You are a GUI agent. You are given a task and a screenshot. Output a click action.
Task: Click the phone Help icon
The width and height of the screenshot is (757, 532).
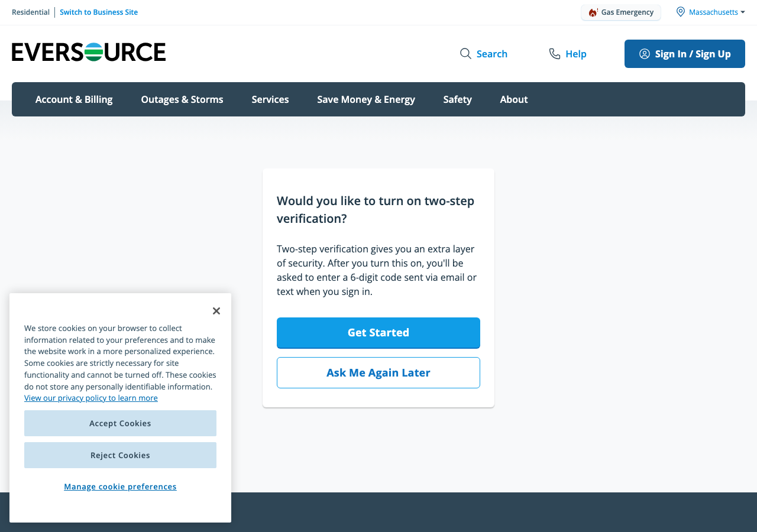coord(555,54)
